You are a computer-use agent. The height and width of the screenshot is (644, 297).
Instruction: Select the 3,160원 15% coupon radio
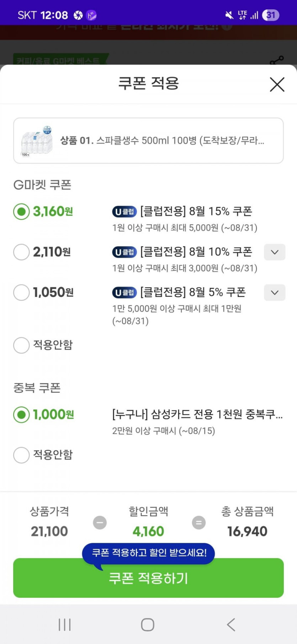21,212
